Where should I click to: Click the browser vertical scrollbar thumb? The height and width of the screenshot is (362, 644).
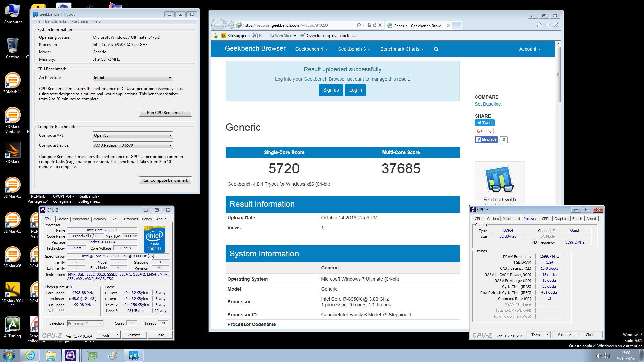point(558,75)
